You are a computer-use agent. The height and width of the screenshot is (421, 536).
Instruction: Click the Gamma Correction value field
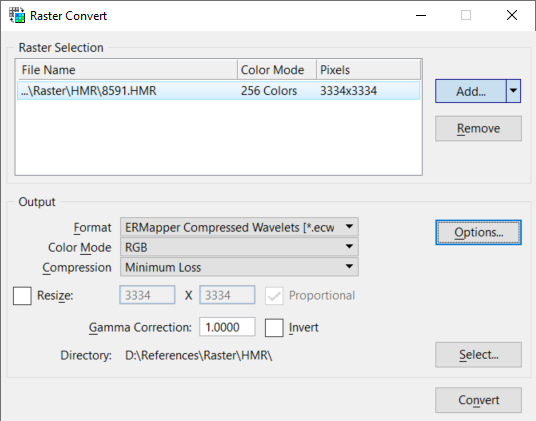coord(227,327)
